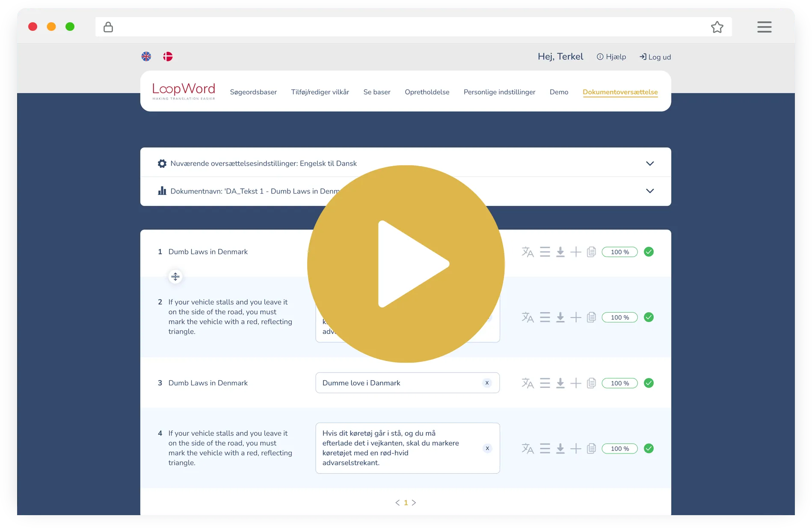This screenshot has height=528, width=812.
Task: Open the Hjælp link
Action: [x=611, y=57]
